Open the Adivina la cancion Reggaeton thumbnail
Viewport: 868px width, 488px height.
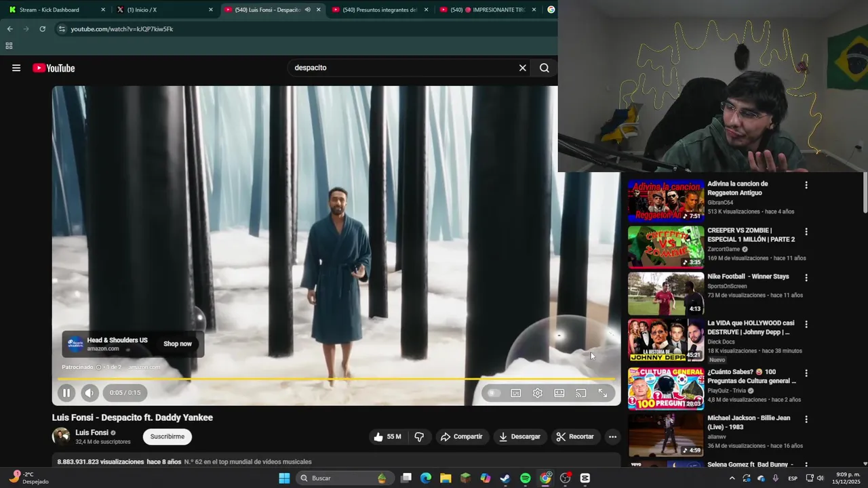[x=666, y=201]
